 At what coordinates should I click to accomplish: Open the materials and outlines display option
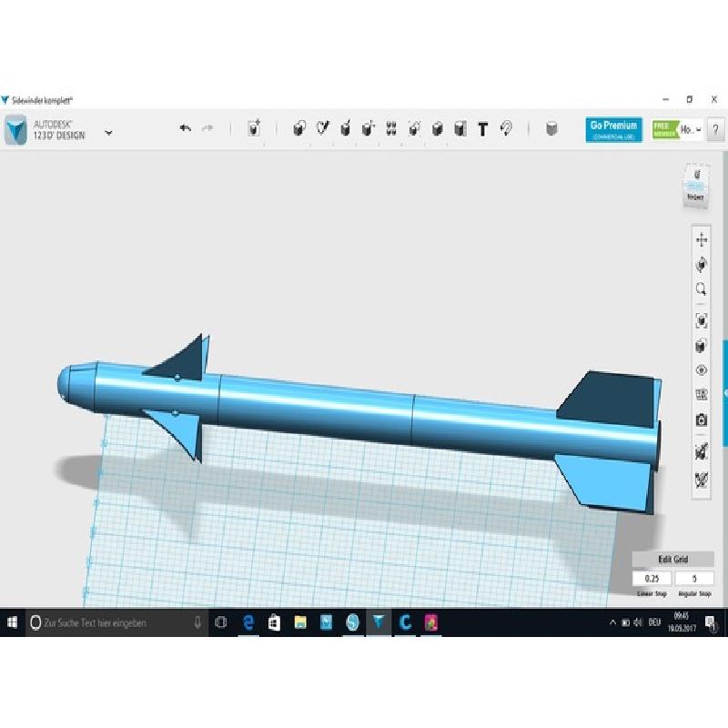(702, 395)
